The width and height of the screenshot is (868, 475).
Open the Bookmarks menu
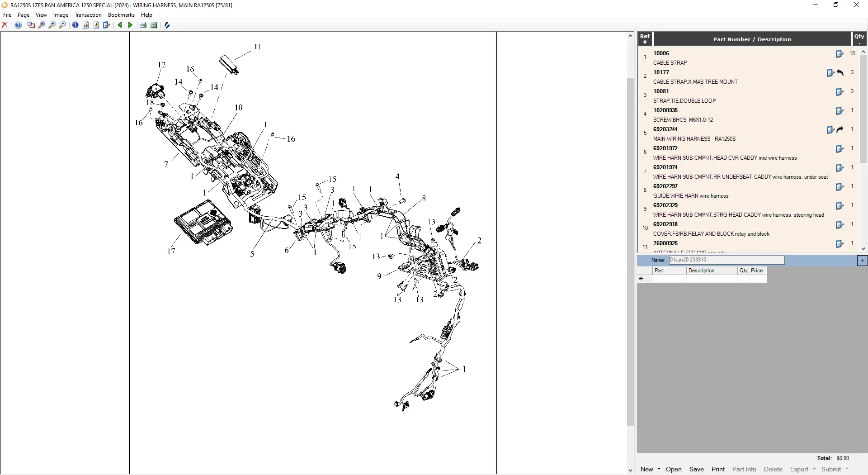tap(121, 15)
